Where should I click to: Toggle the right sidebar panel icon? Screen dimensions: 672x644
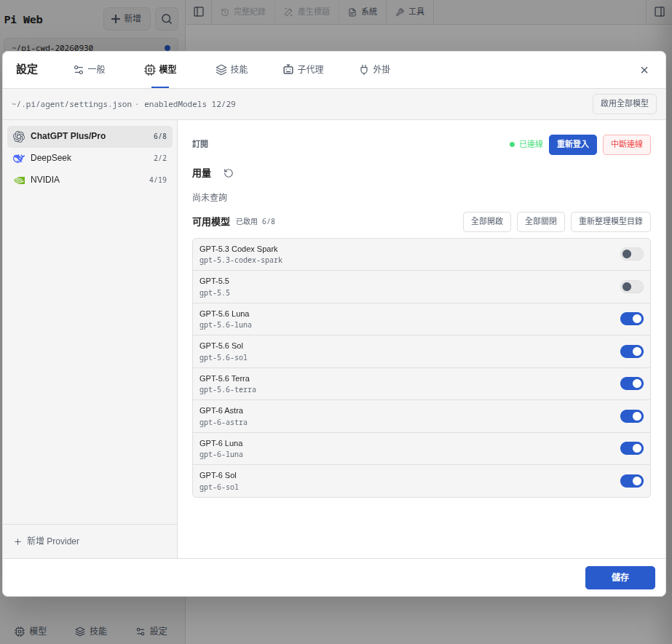pos(660,12)
